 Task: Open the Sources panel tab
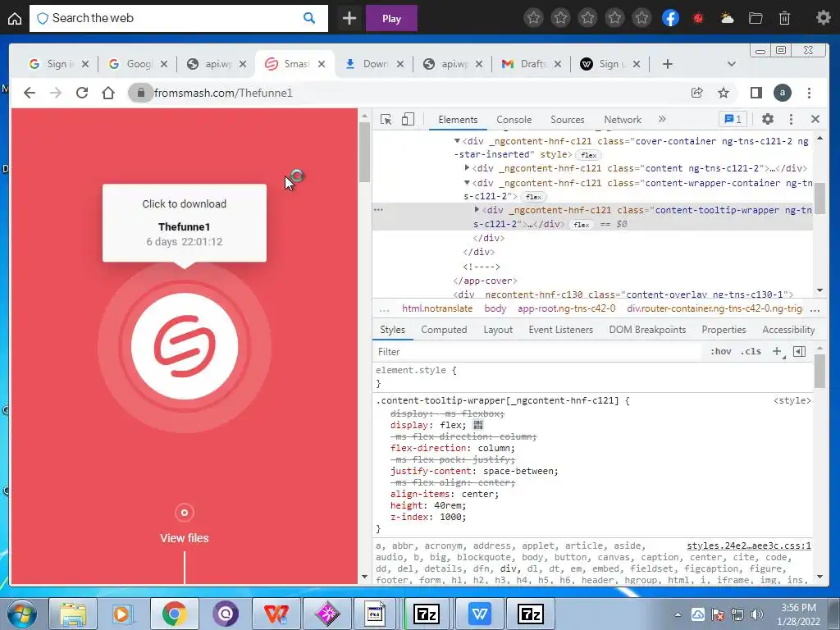click(x=568, y=120)
